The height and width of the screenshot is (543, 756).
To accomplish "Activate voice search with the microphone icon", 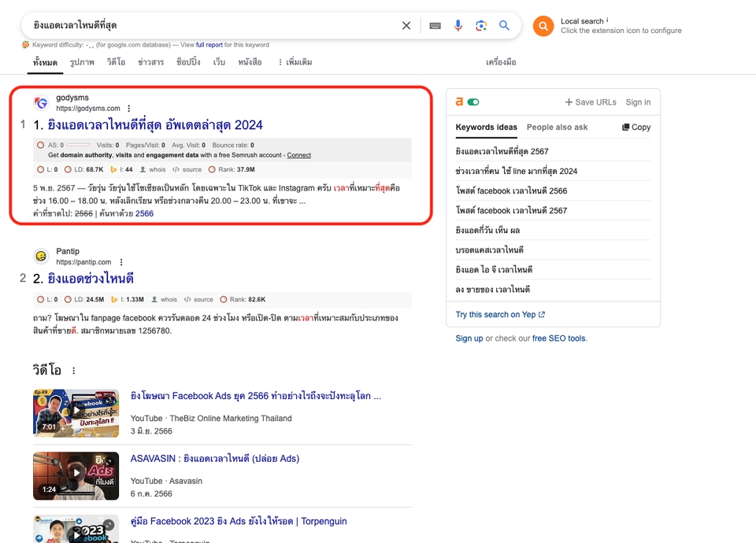I will point(458,25).
